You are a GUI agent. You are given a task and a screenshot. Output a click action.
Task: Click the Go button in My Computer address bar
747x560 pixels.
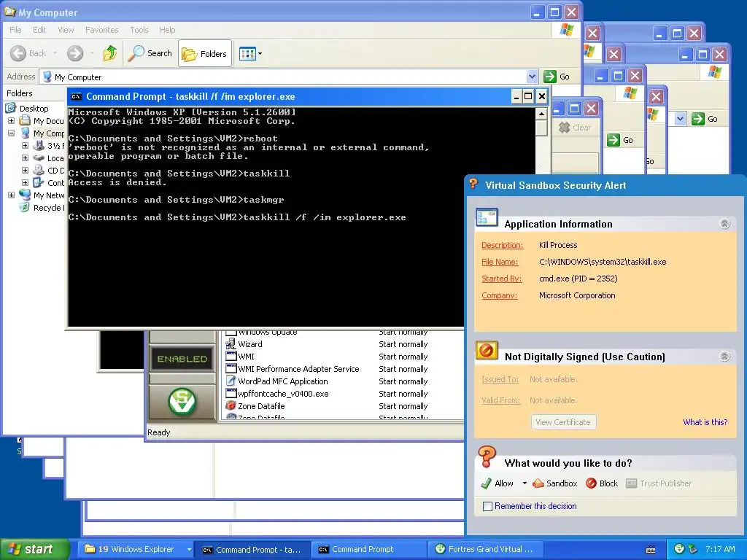557,77
